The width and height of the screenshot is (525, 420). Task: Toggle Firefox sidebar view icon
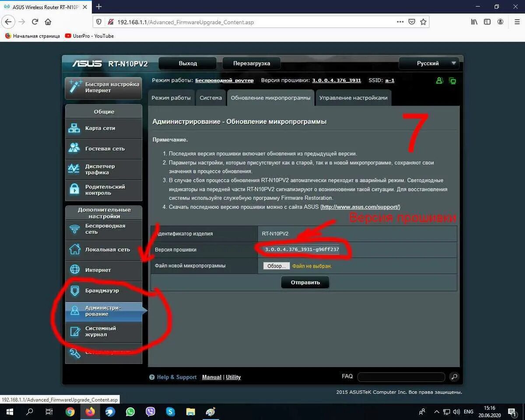point(487,22)
